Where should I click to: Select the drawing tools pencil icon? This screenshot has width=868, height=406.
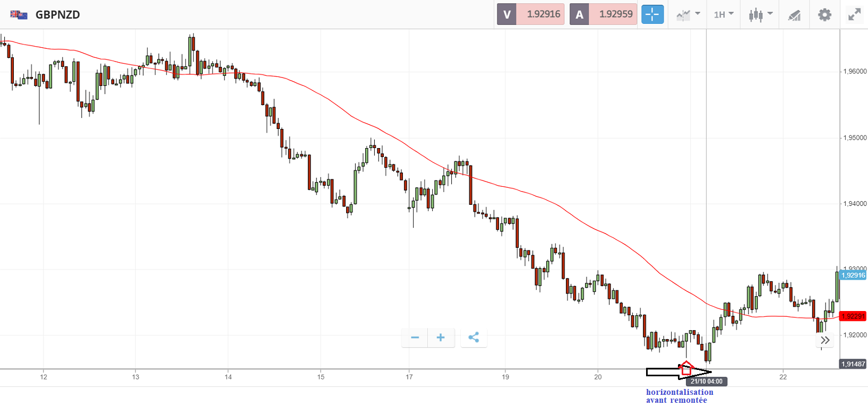(794, 15)
